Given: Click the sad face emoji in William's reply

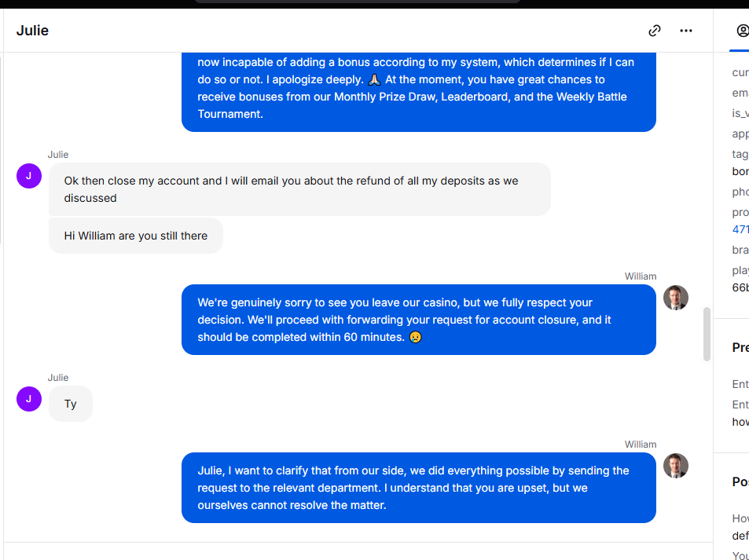Looking at the screenshot, I should [416, 337].
